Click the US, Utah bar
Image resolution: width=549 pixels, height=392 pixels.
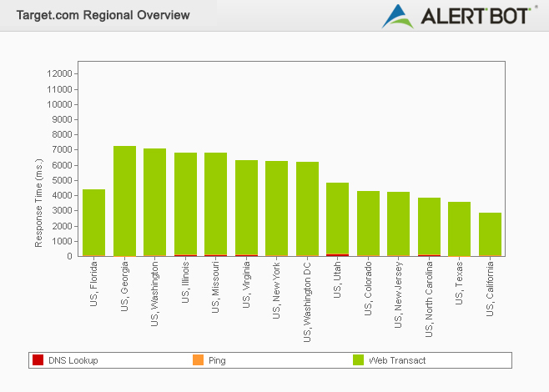337,219
